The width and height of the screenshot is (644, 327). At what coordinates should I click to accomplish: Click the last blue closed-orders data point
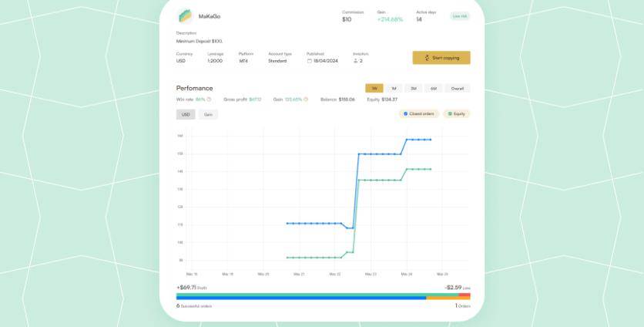tap(430, 140)
